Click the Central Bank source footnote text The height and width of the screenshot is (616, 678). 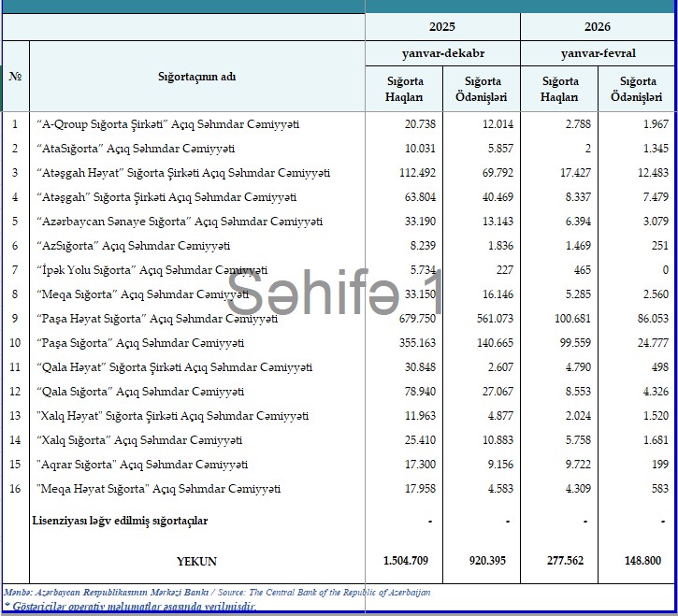217,592
